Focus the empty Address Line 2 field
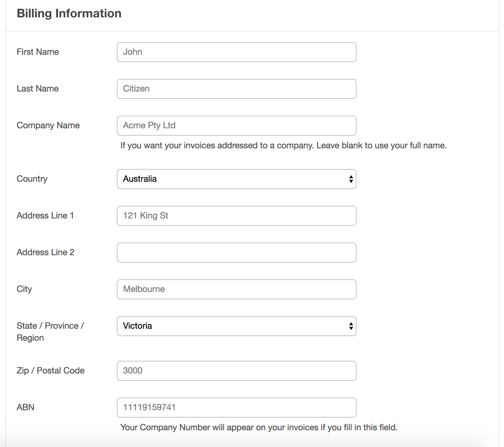Screen dimensions: 504x447 pyautogui.click(x=237, y=253)
